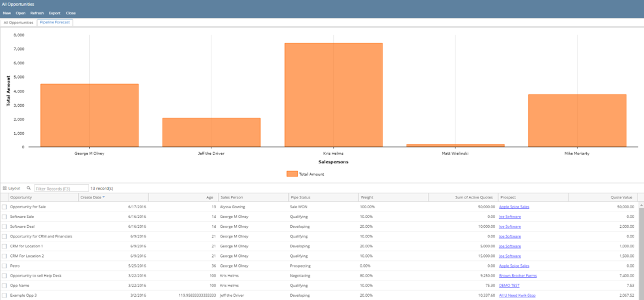The image size is (644, 300).
Task: Open the DEMO TEST prospect link
Action: point(509,286)
